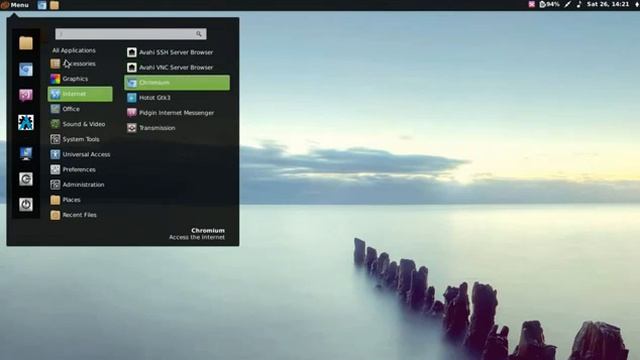Click the red tray icon in panel
640x360 pixels.
click(x=531, y=4)
